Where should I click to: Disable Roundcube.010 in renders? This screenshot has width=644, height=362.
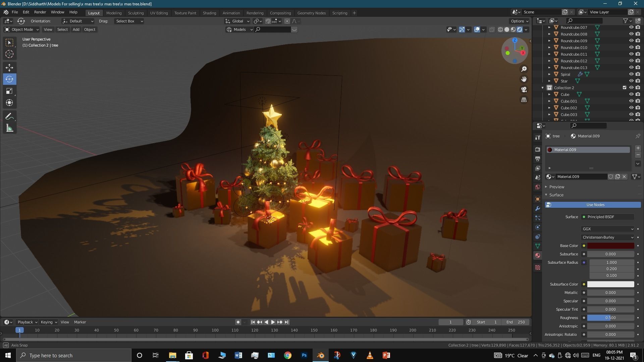tap(638, 48)
